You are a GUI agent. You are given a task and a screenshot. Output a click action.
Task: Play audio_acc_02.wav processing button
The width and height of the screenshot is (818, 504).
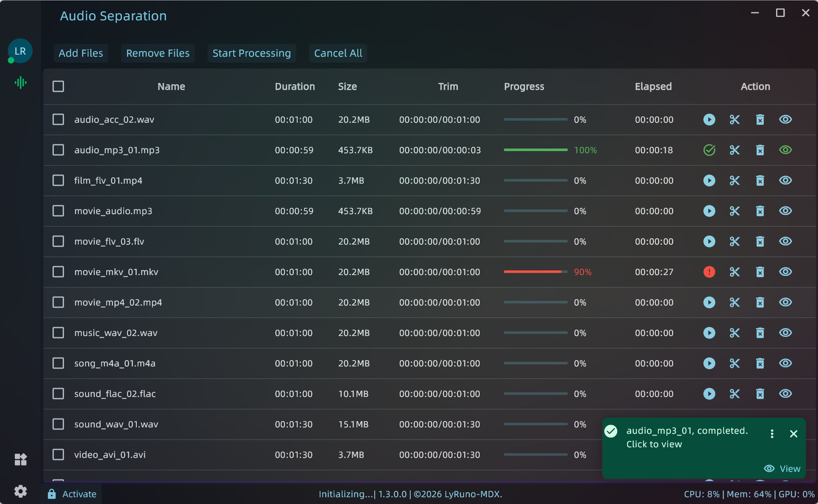pos(709,120)
